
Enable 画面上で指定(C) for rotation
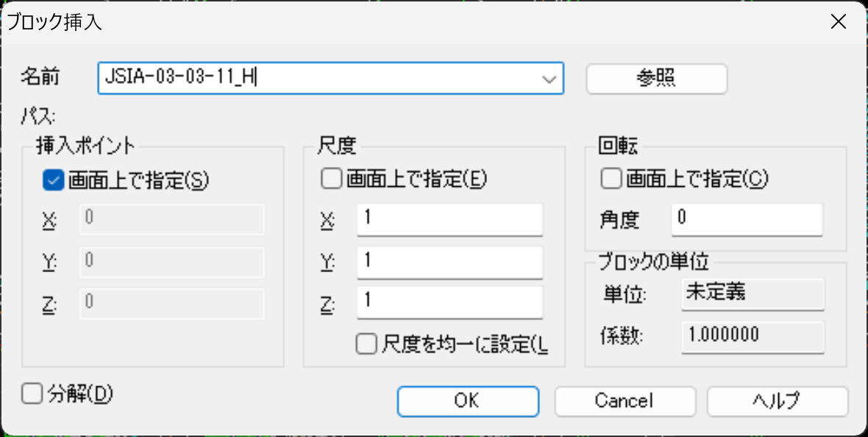tap(611, 179)
